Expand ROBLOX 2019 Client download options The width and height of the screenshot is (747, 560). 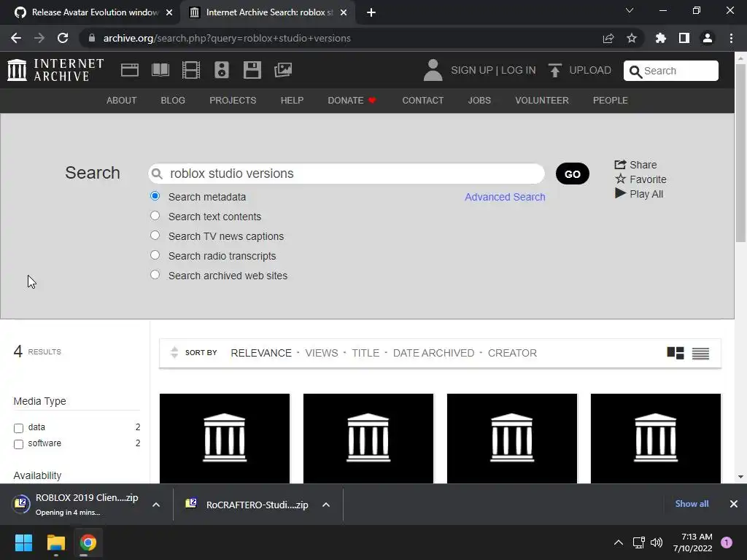pyautogui.click(x=156, y=505)
